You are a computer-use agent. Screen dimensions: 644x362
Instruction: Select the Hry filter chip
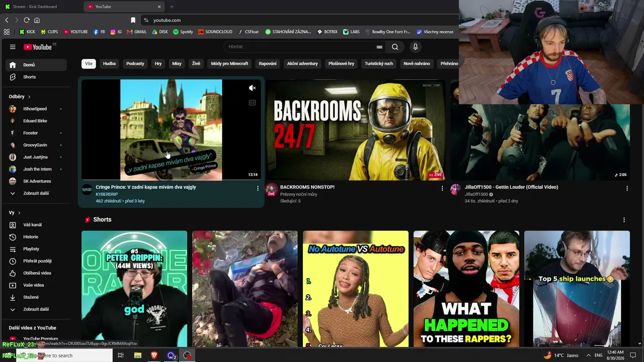[158, 64]
